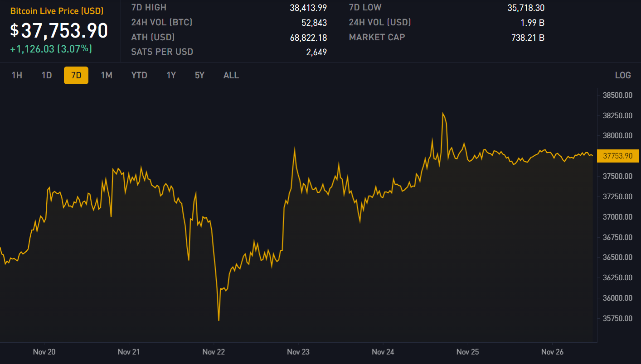641x364 pixels.
Task: Click the large $37,753.90 price
Action: (59, 30)
